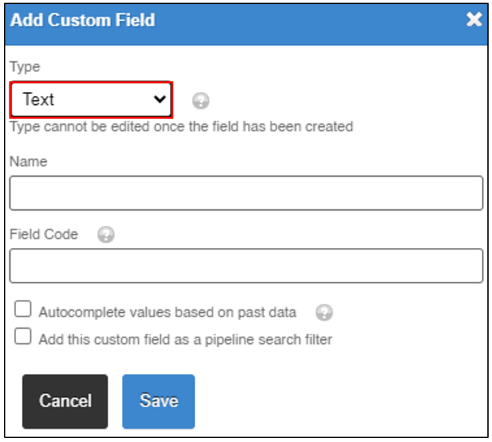View help icon next to Autocomplete option
This screenshot has width=492, height=442.
tap(324, 312)
